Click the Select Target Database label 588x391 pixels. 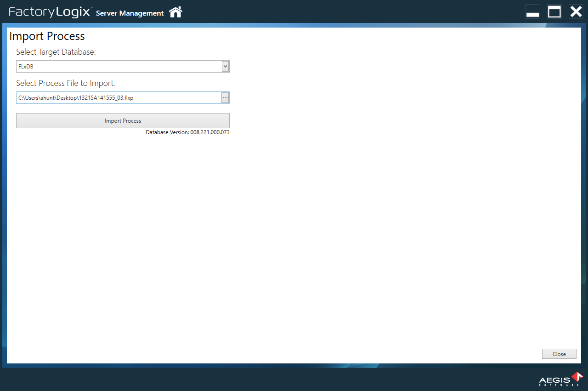click(x=55, y=52)
